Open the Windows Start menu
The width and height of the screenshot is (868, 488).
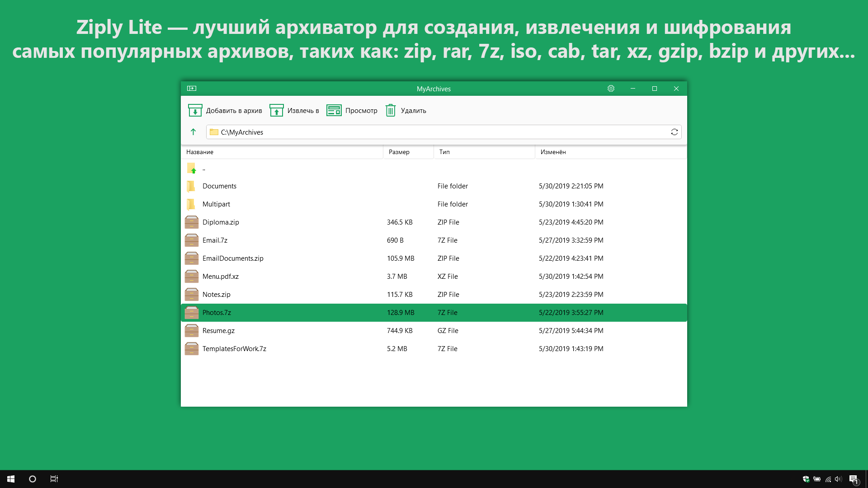(x=11, y=479)
